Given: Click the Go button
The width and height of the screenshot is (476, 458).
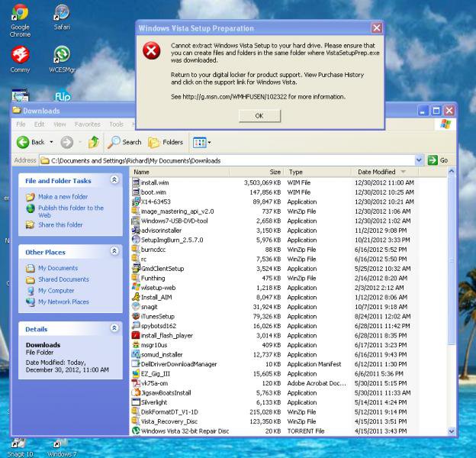Looking at the screenshot, I should coord(437,160).
